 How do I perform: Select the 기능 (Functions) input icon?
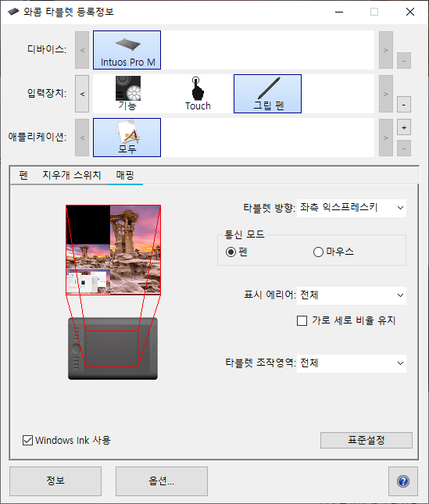click(x=127, y=94)
